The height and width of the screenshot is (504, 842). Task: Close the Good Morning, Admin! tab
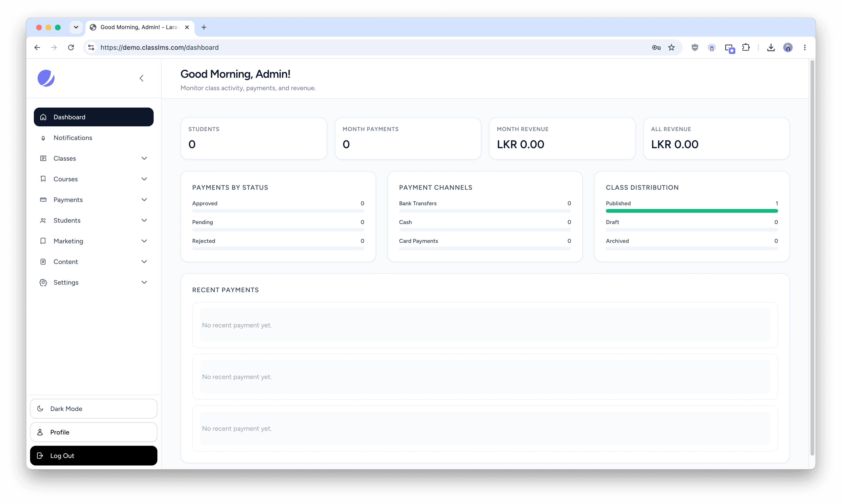(187, 27)
